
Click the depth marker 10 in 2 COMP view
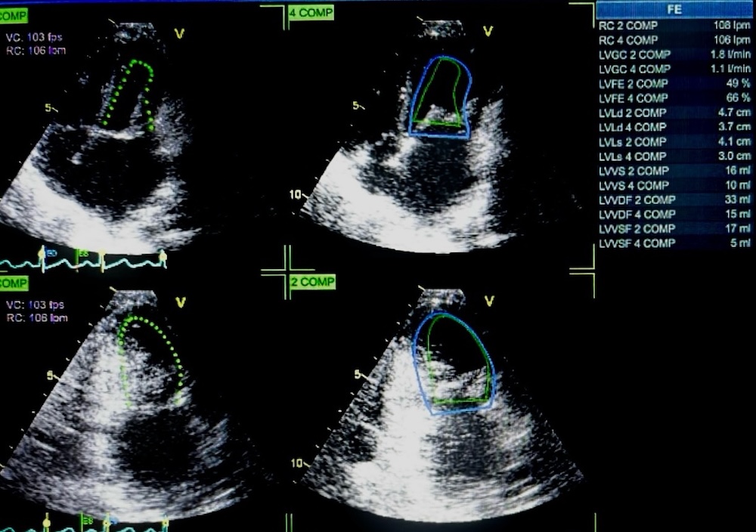tap(296, 463)
